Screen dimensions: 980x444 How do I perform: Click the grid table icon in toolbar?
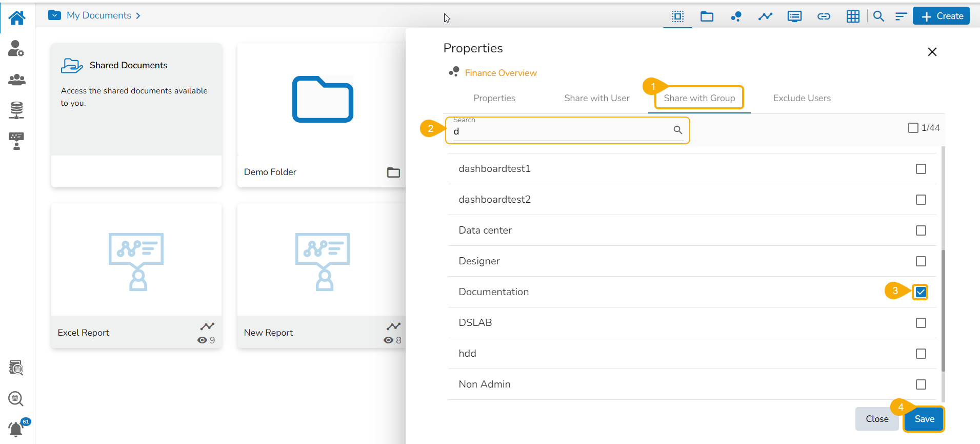[853, 16]
